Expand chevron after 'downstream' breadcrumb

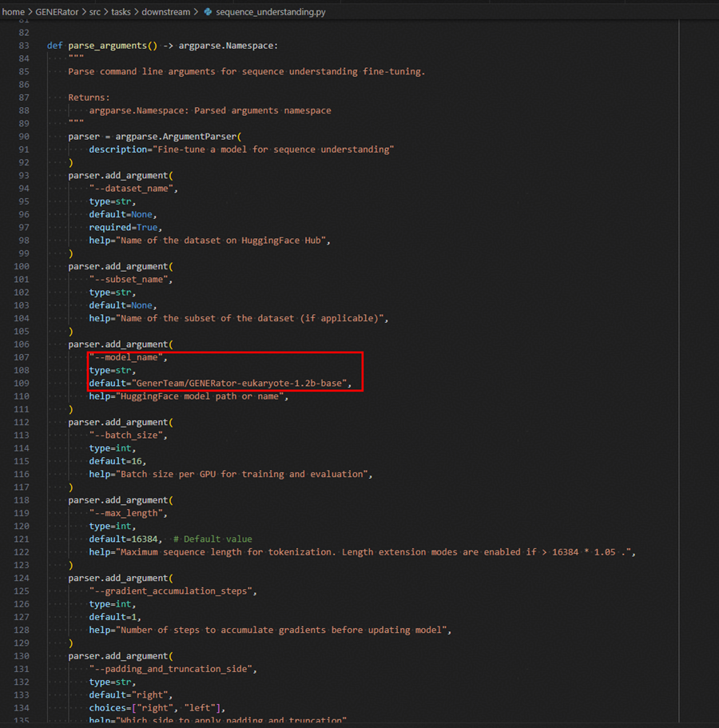196,12
